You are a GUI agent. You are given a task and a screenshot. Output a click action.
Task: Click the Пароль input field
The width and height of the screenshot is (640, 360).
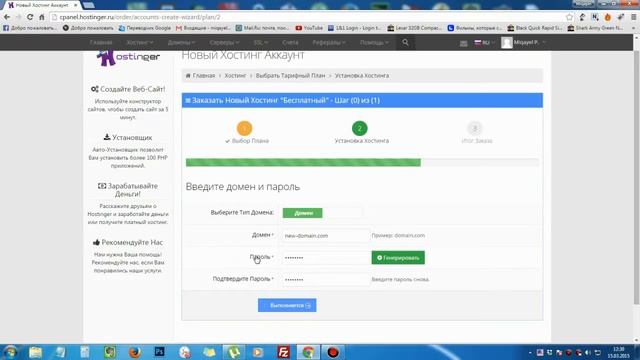(x=326, y=258)
